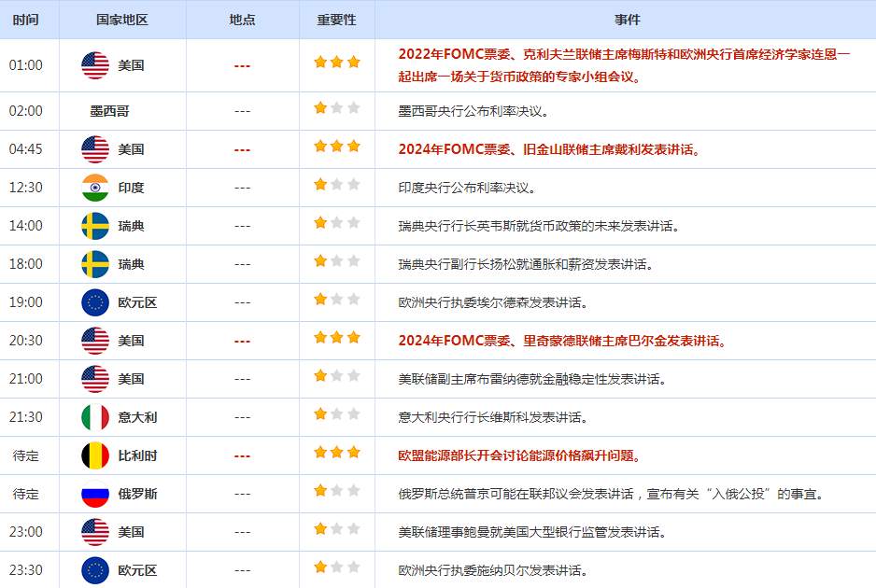The width and height of the screenshot is (876, 588).
Task: Click the 瑞典 label in the 18:00 row
Action: [x=132, y=264]
